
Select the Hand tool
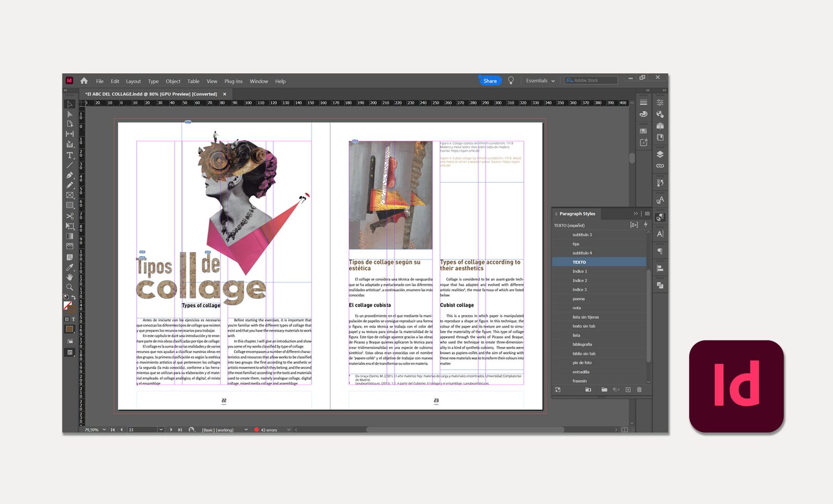coord(70,277)
